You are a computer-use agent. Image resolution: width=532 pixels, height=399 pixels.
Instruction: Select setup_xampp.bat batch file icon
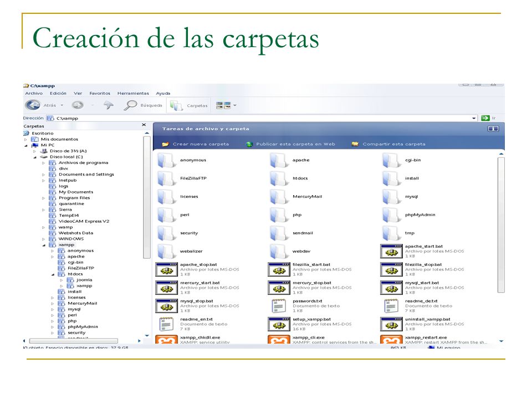click(x=279, y=324)
